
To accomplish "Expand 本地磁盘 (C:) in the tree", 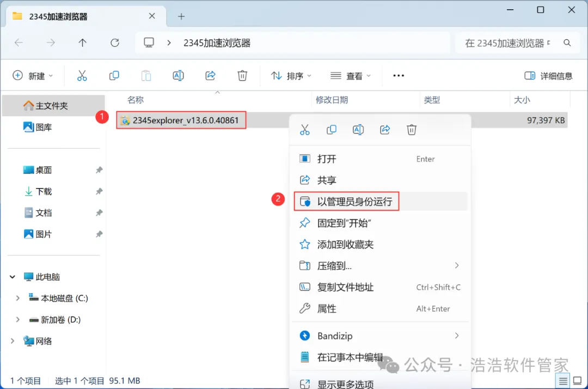I will pyautogui.click(x=17, y=298).
